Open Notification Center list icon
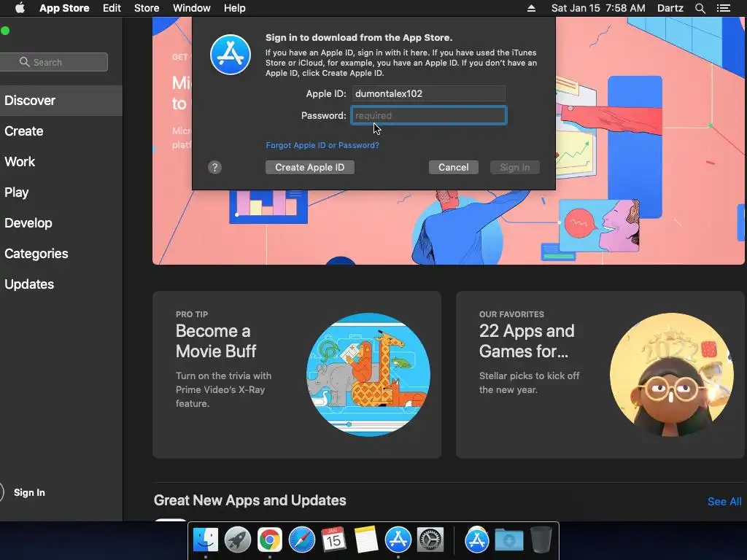 coord(724,8)
